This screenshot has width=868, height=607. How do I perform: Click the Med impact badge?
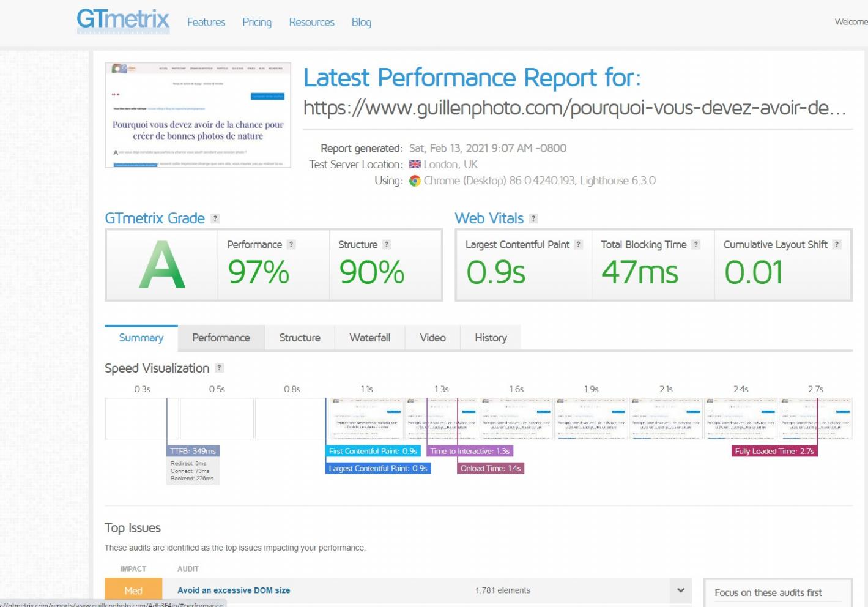pyautogui.click(x=133, y=590)
